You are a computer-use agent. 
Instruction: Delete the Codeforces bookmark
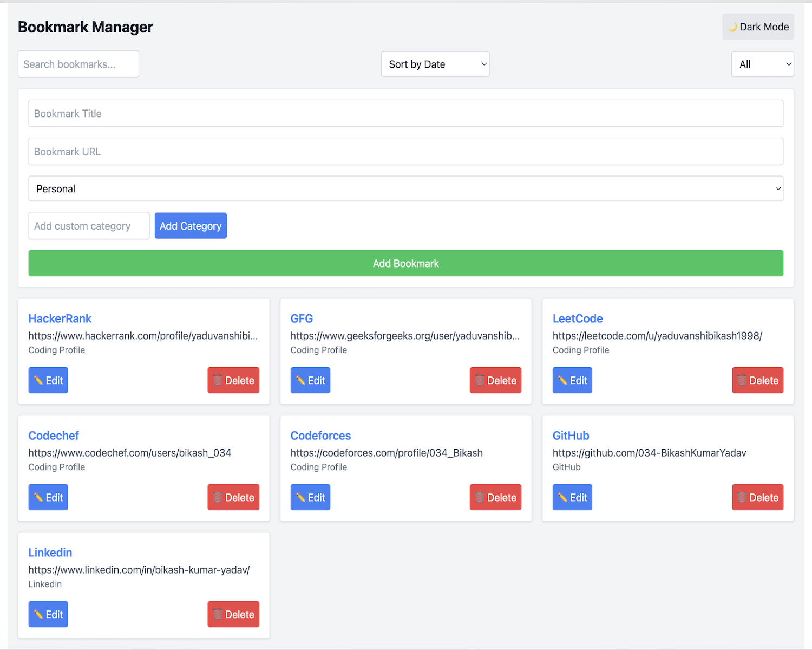pos(495,497)
